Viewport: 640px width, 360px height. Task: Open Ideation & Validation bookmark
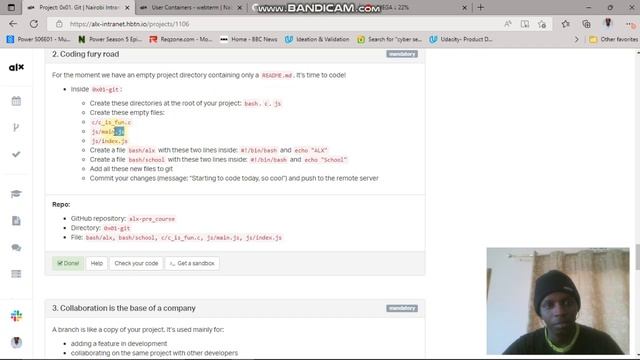point(317,39)
